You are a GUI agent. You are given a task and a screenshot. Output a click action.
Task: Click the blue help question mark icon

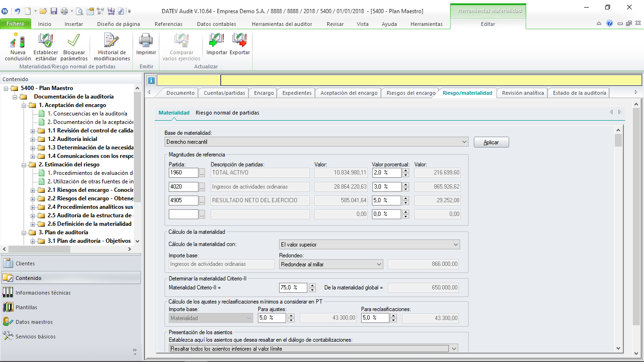[x=610, y=24]
